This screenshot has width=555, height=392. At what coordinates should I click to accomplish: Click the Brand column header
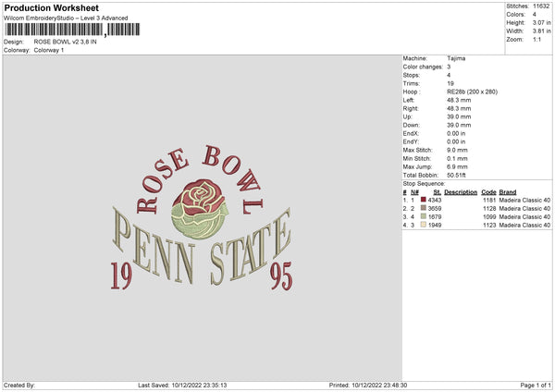(508, 192)
